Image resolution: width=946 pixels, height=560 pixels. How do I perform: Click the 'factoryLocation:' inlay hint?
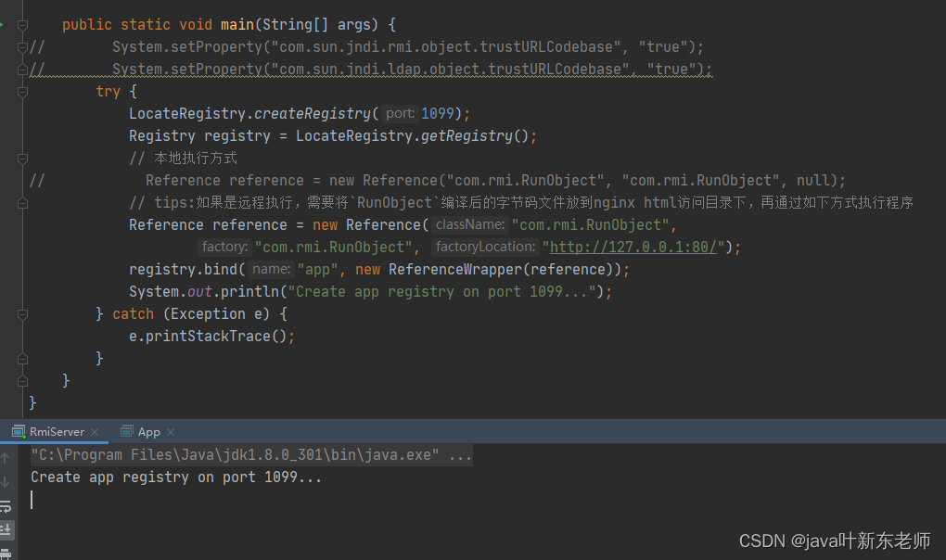pyautogui.click(x=485, y=248)
